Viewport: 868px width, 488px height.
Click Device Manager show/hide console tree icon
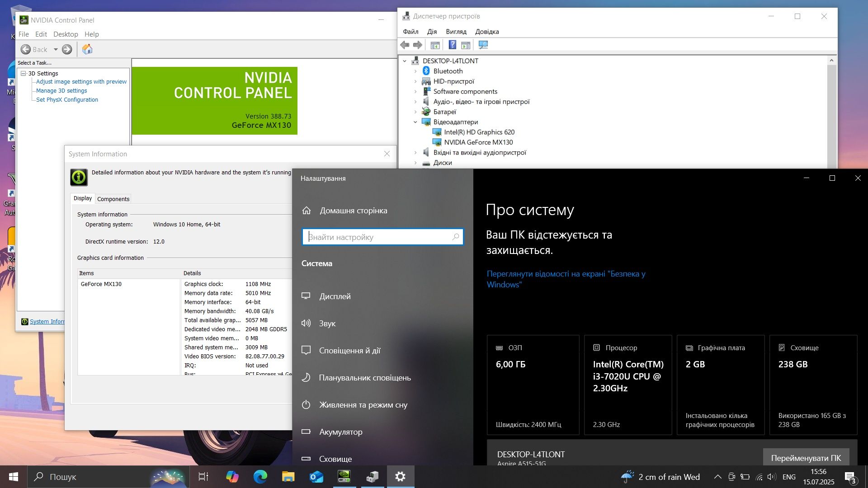pos(435,45)
